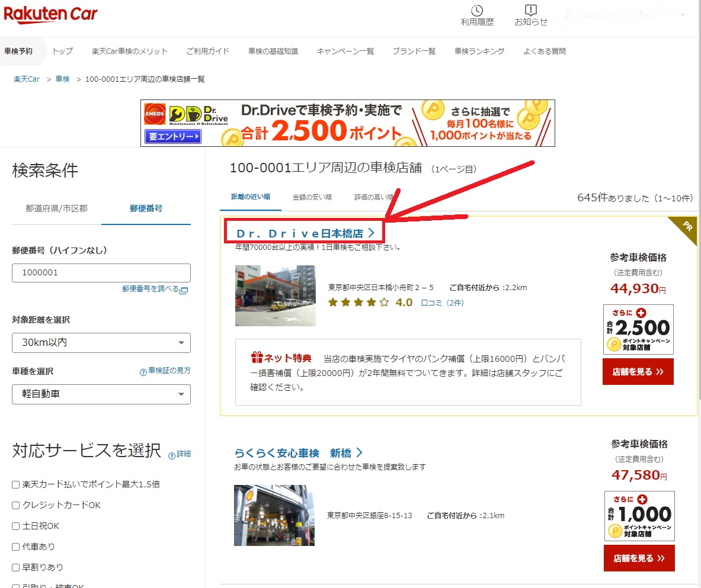Click the 郵便番号 input field
This screenshot has height=588, width=701.
pyautogui.click(x=101, y=272)
